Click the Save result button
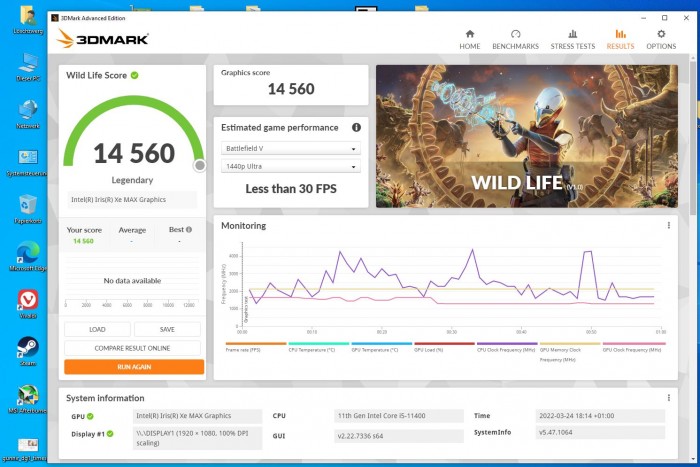Screen dimensions: 700x467 [167, 329]
